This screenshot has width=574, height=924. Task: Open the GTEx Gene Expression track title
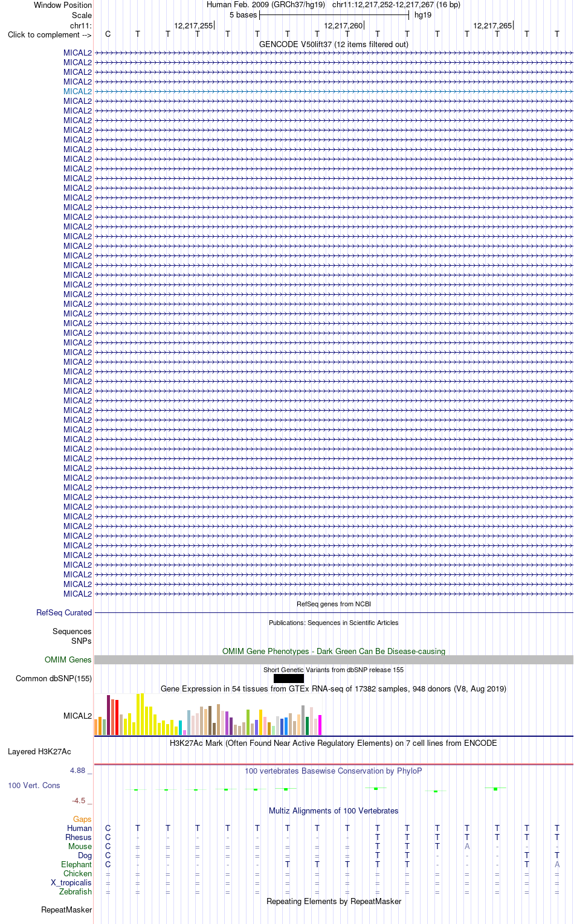(x=334, y=688)
